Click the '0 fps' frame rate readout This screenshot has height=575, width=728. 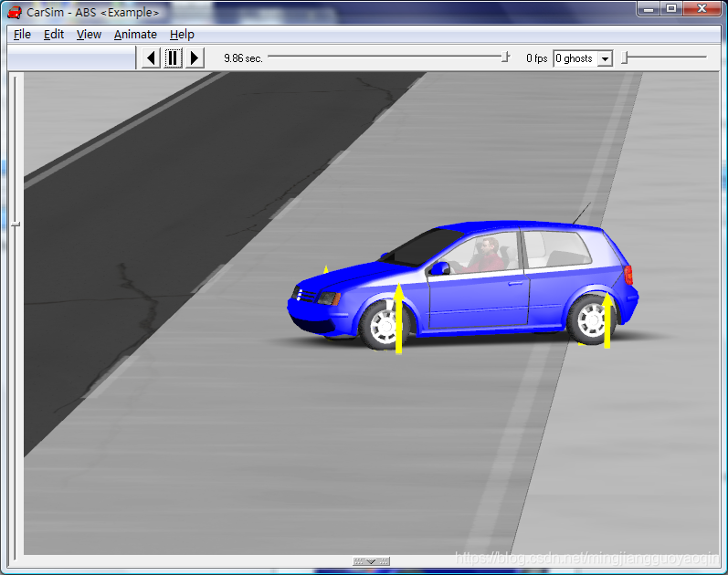pos(537,58)
